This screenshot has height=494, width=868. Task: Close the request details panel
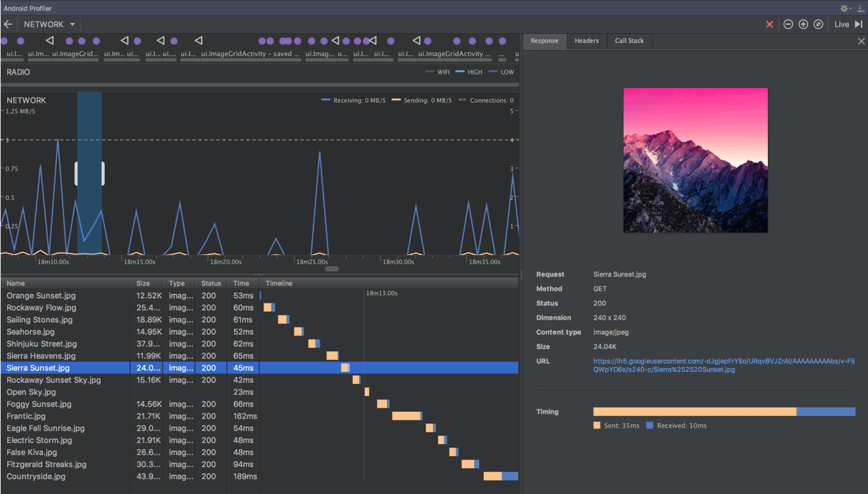pyautogui.click(x=861, y=41)
